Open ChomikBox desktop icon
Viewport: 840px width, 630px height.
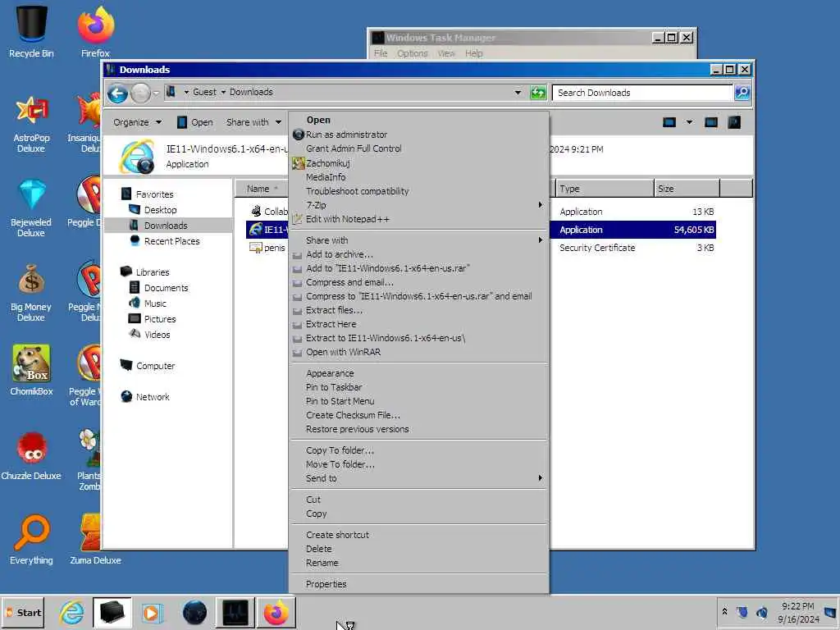(31, 371)
